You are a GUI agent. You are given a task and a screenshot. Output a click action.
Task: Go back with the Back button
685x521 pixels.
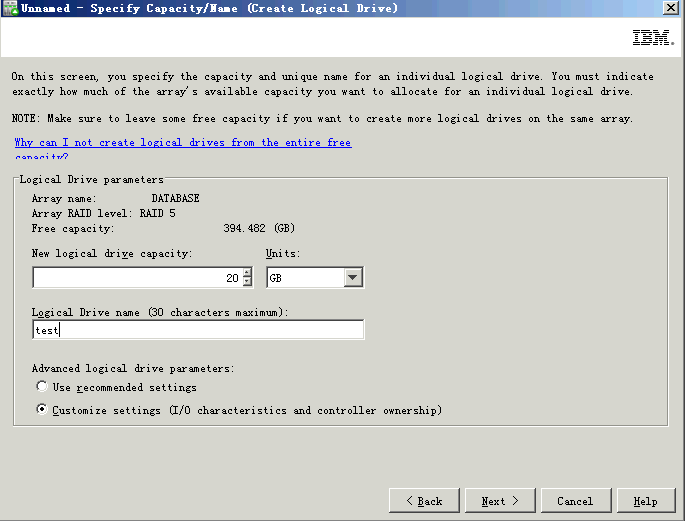click(x=424, y=501)
